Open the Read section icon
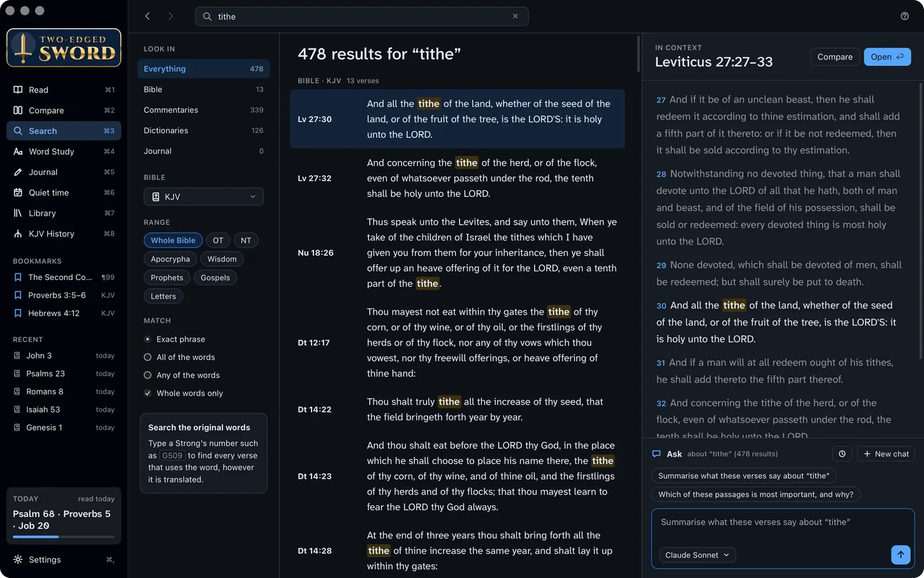This screenshot has width=924, height=578. [x=18, y=90]
